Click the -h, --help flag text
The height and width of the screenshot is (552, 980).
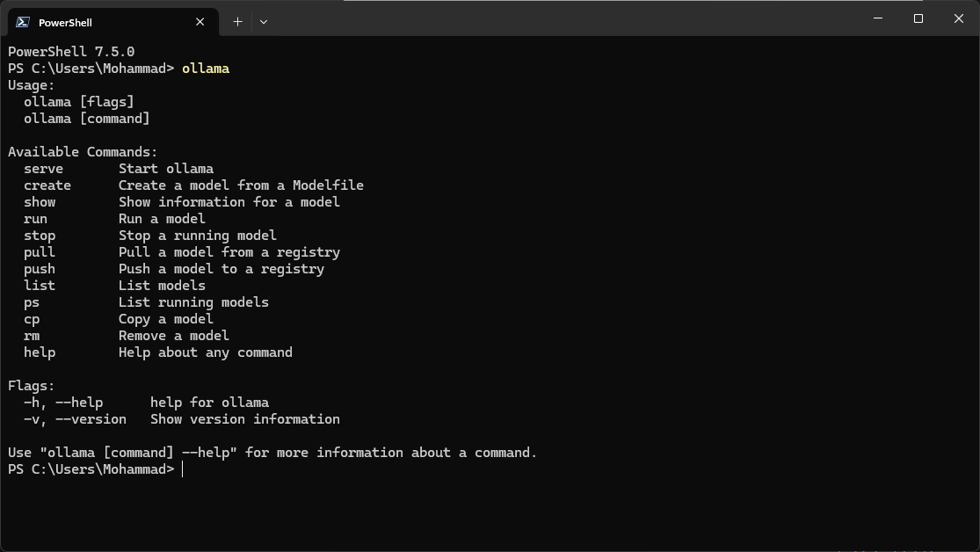[x=63, y=403]
